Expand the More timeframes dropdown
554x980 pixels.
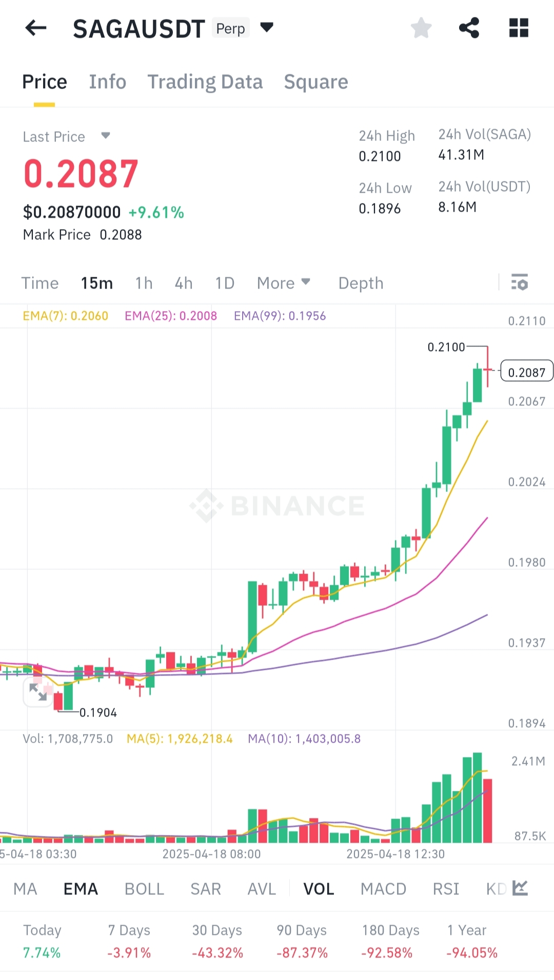[x=284, y=283]
